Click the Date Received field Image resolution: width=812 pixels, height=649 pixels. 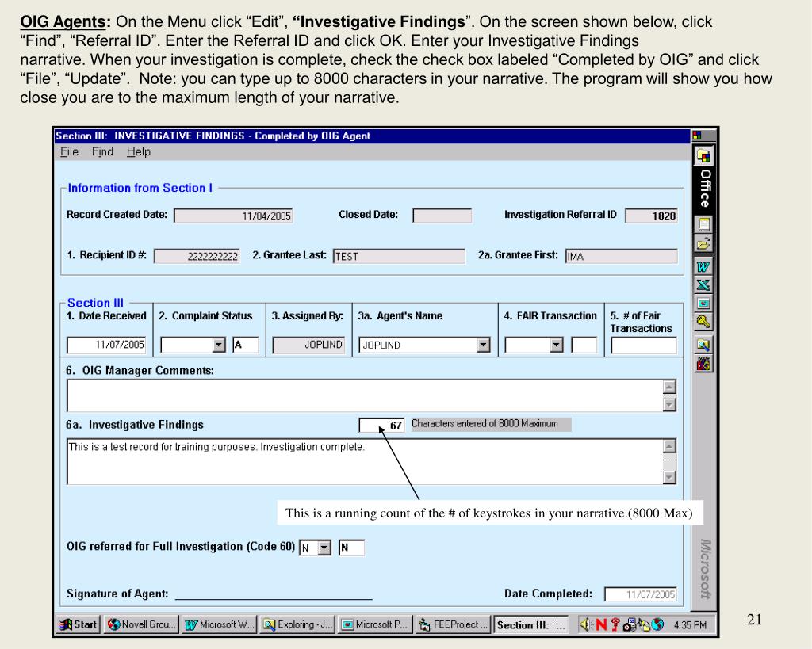click(106, 345)
